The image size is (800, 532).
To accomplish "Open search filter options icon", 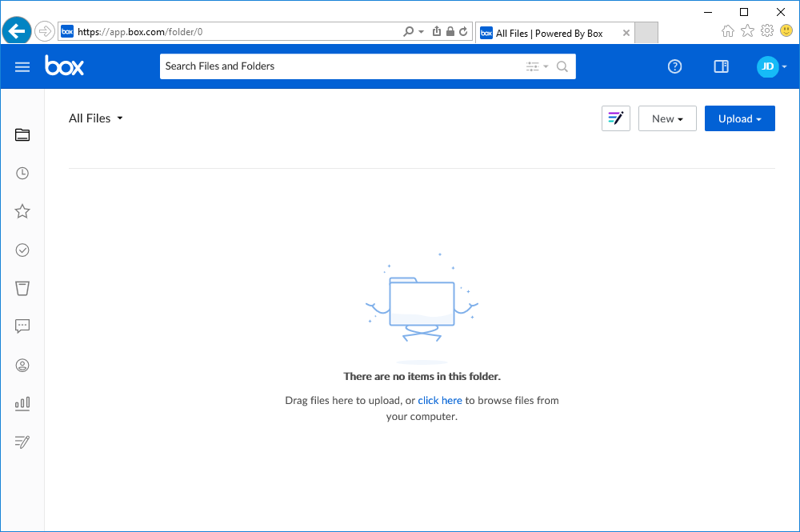I will pyautogui.click(x=537, y=66).
